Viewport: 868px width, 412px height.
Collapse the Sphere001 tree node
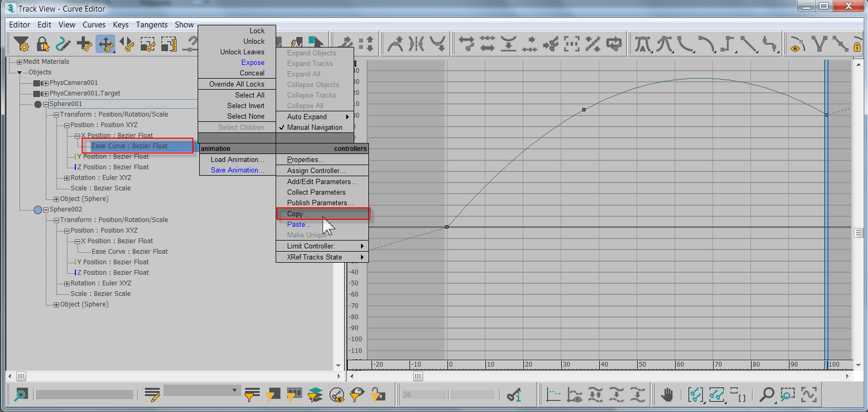(x=46, y=104)
